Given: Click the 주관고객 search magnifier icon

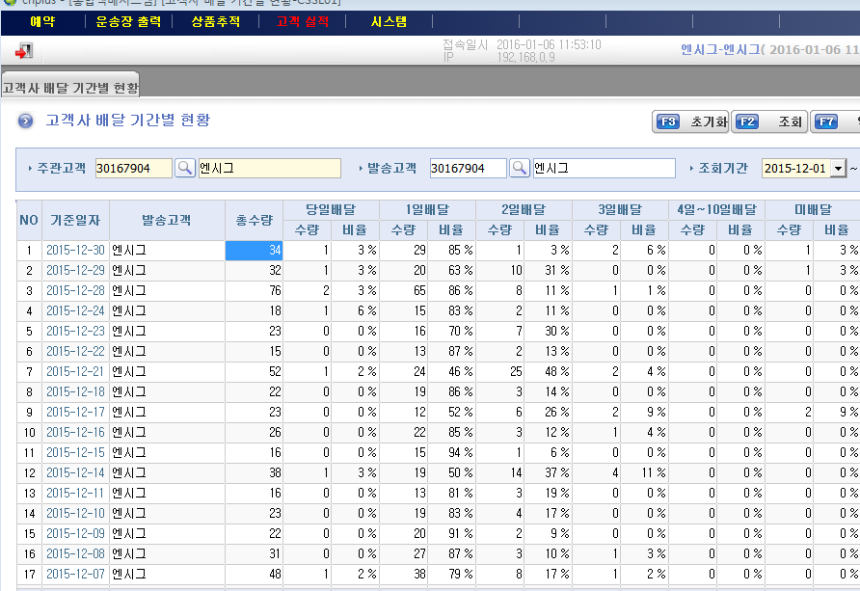Looking at the screenshot, I should click(185, 168).
